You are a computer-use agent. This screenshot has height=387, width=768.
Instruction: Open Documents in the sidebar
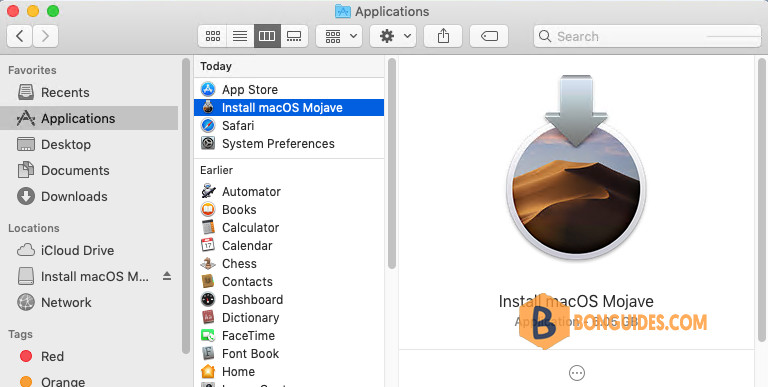[x=89, y=170]
